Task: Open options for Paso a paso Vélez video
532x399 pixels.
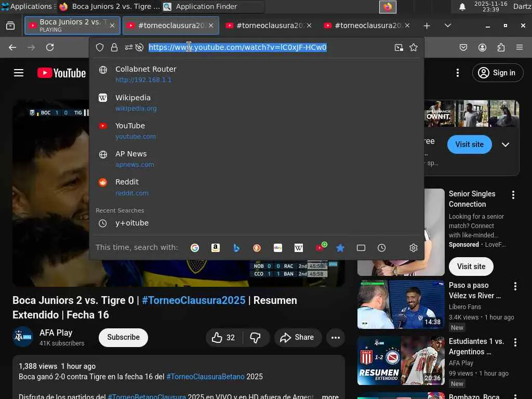Action: coord(515,286)
